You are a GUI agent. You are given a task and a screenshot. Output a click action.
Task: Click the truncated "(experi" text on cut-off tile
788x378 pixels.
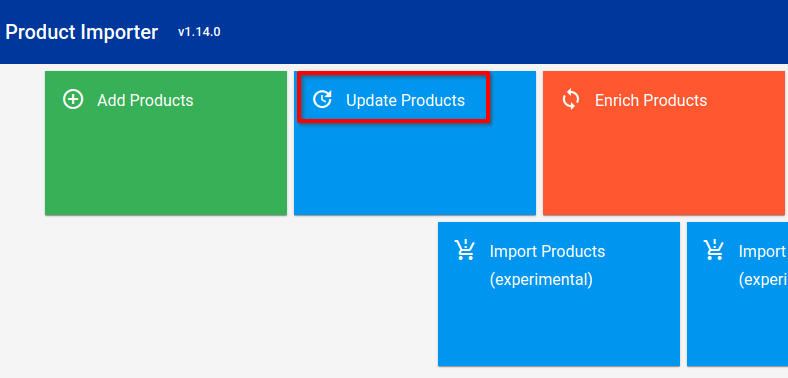click(763, 279)
